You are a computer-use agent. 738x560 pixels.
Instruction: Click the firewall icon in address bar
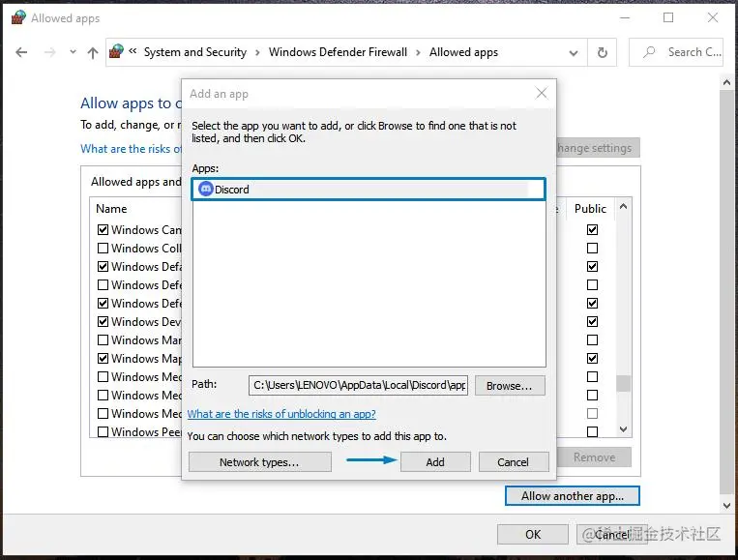pyautogui.click(x=116, y=51)
